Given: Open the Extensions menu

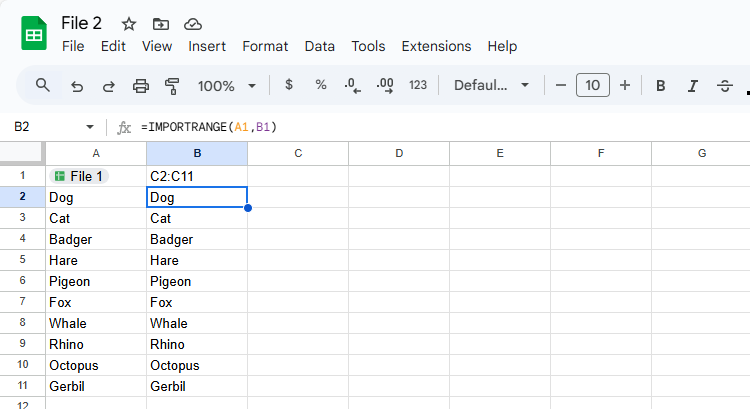Looking at the screenshot, I should tap(436, 46).
